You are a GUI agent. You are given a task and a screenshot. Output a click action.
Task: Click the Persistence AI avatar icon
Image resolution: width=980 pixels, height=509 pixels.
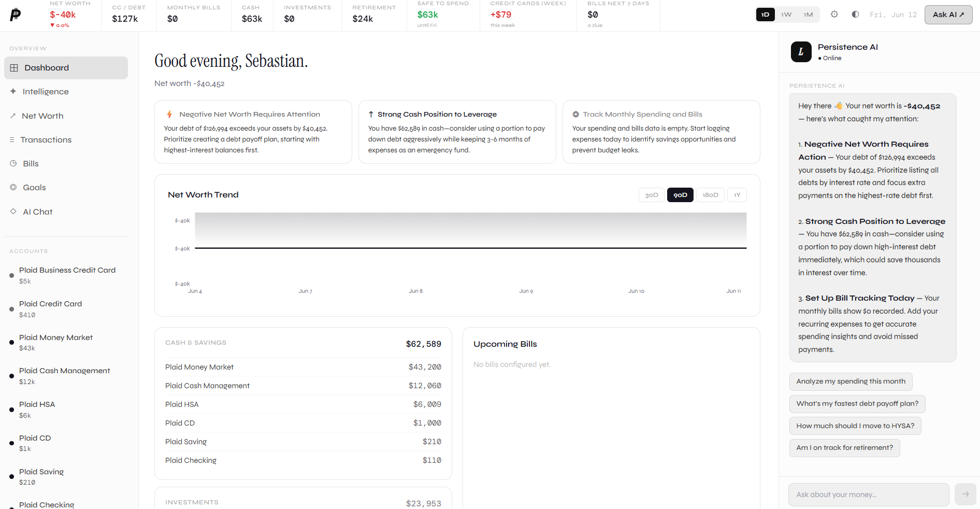pos(801,52)
